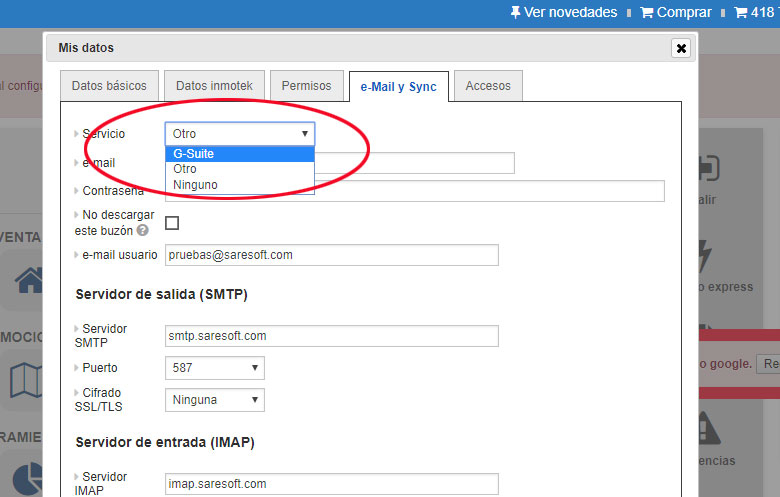Focus the e-mail usuario field
This screenshot has height=497, width=780.
(x=332, y=255)
